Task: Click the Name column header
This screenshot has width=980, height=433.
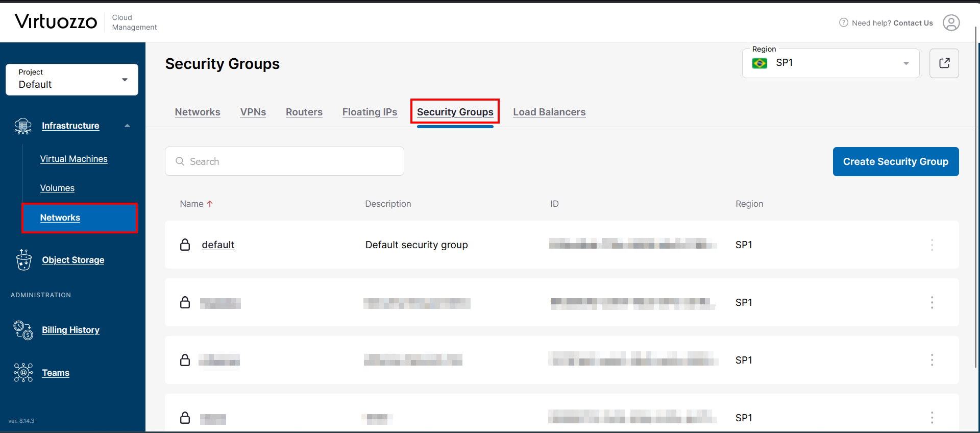Action: pyautogui.click(x=191, y=204)
